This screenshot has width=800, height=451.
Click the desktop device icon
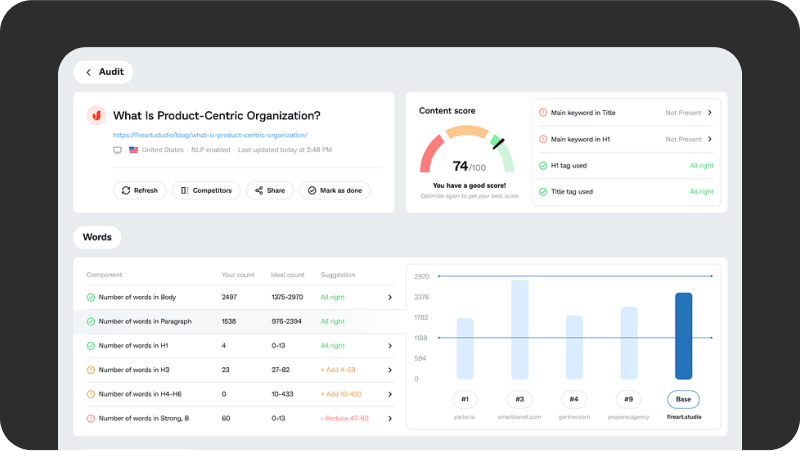pos(117,150)
